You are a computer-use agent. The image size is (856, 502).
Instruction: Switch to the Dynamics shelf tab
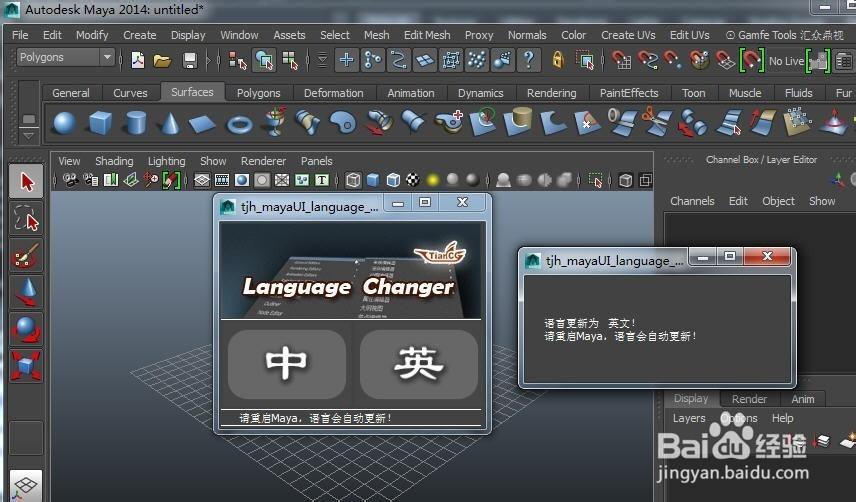point(480,93)
